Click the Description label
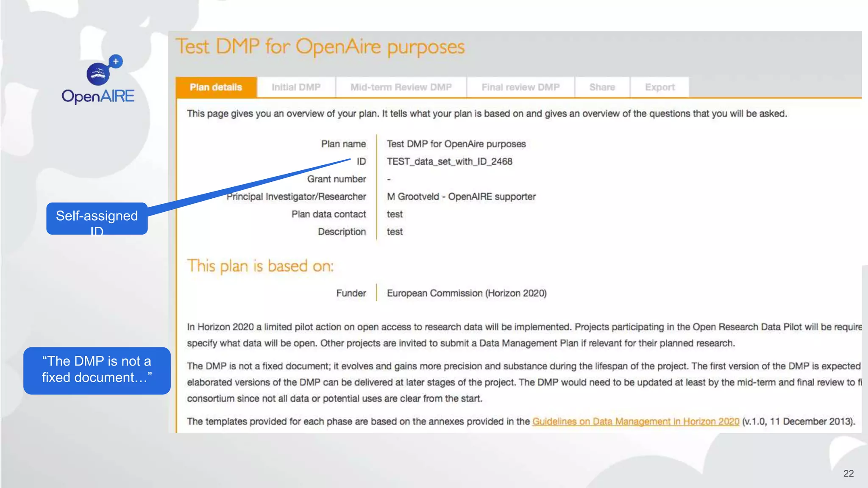Screen dimensions: 868x488 342,232
